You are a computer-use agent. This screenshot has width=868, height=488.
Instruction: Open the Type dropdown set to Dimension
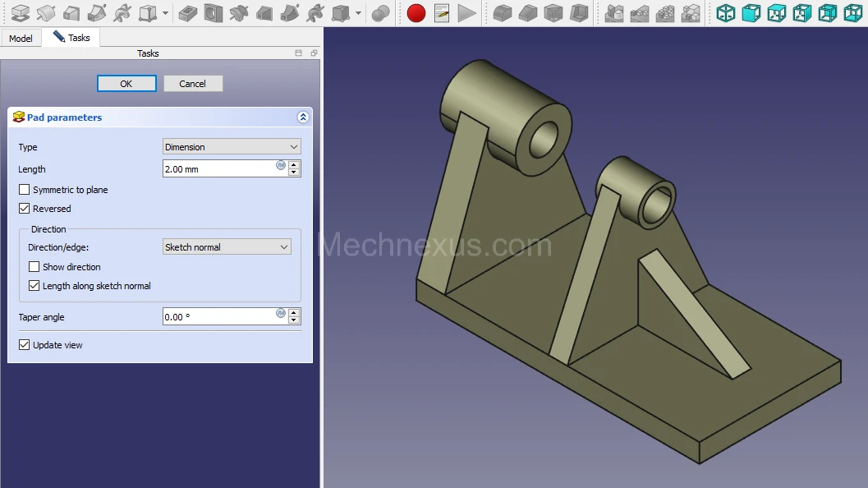pos(232,147)
